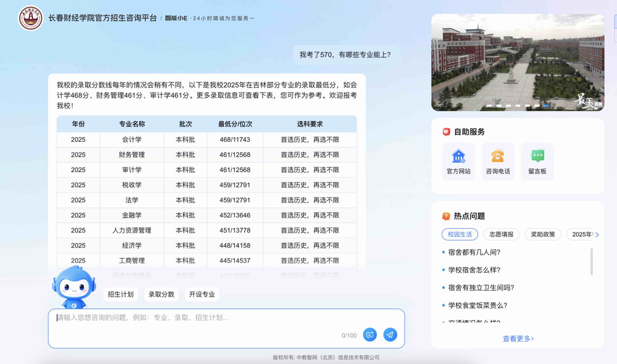
Task: Switch to the 志愿填报 topic tab
Action: point(501,234)
